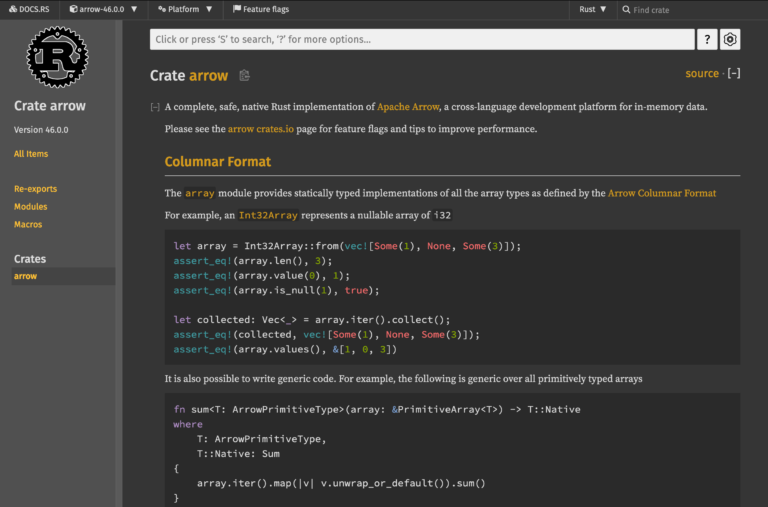Click the Version 46.0.0 text
This screenshot has height=507, width=768.
tap(41, 130)
